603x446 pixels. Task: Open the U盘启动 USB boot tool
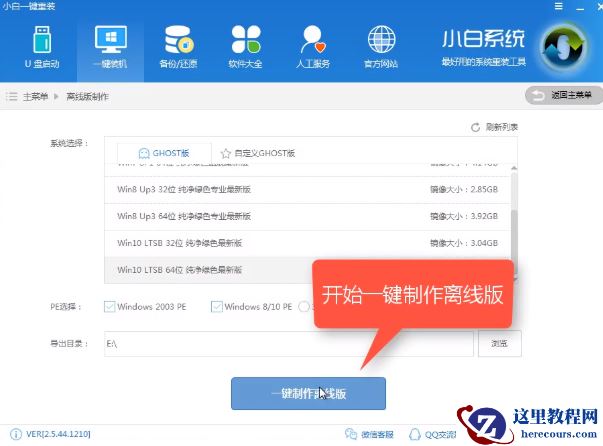pos(42,47)
